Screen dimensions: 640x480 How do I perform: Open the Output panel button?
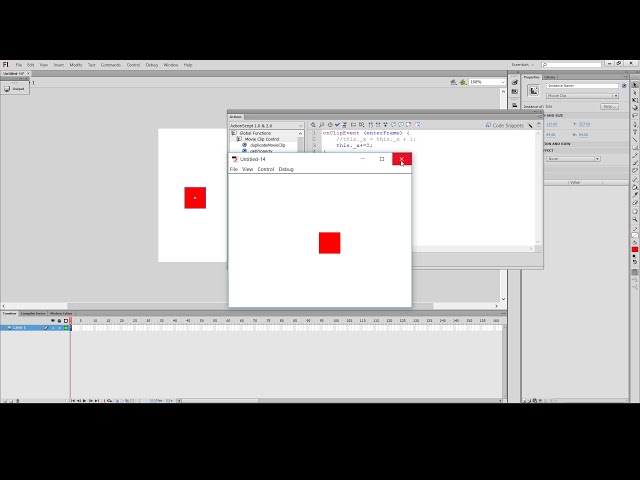15,89
